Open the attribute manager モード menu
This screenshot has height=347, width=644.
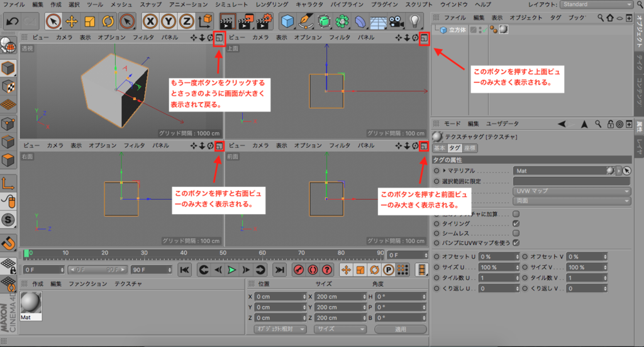[x=452, y=124]
